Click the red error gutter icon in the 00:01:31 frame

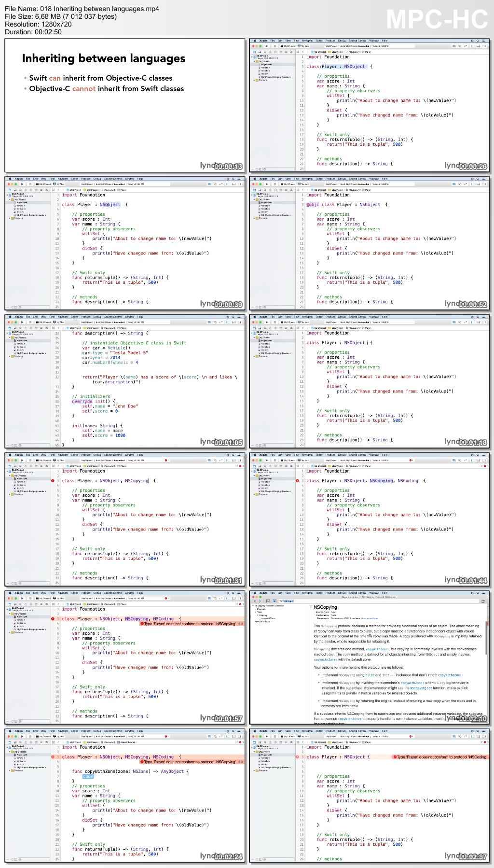point(53,481)
